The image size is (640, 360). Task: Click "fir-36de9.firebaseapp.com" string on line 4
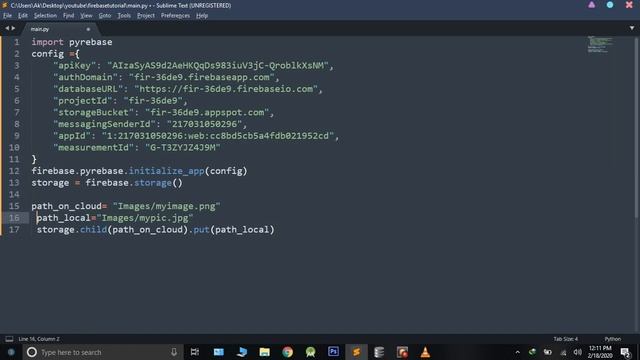(x=202, y=77)
